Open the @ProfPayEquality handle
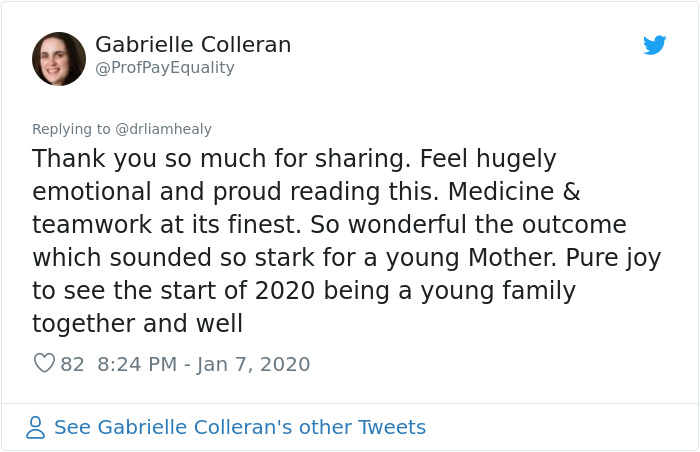700x452 pixels. coord(164,68)
